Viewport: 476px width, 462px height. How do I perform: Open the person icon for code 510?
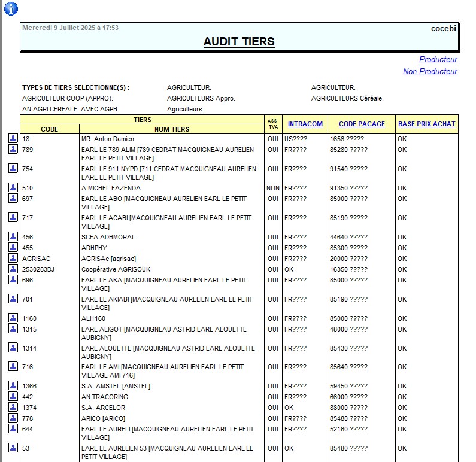point(13,187)
